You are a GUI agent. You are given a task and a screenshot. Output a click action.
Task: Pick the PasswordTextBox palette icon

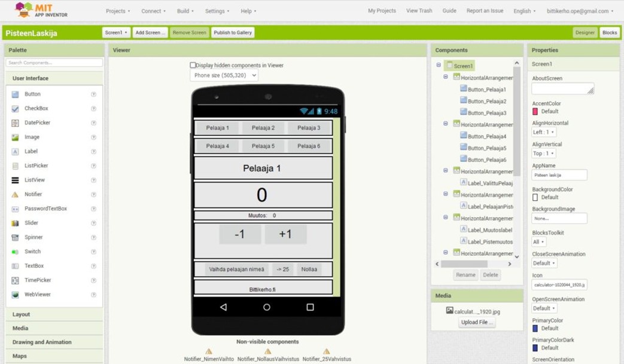(x=15, y=209)
